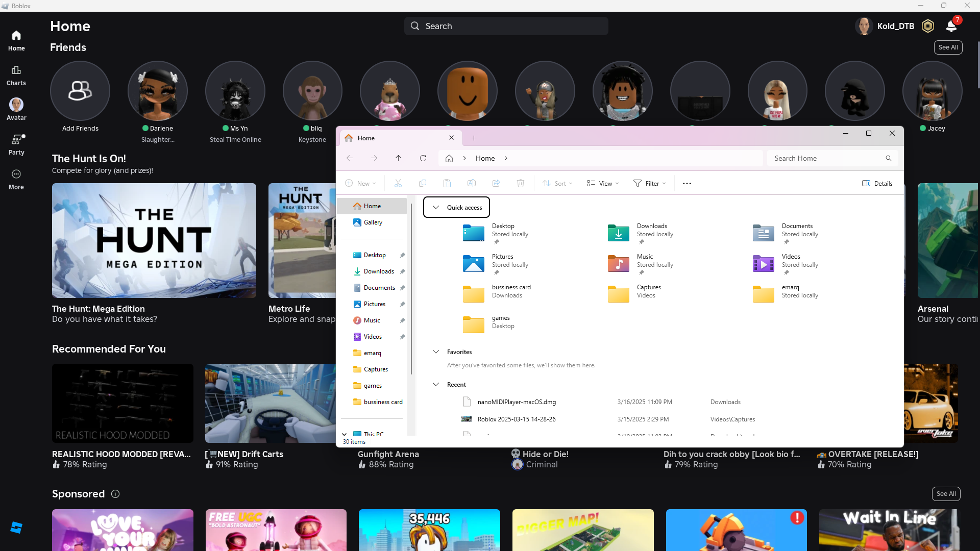Collapse the Quick access section
Screen dimensions: 980x551
[436, 207]
